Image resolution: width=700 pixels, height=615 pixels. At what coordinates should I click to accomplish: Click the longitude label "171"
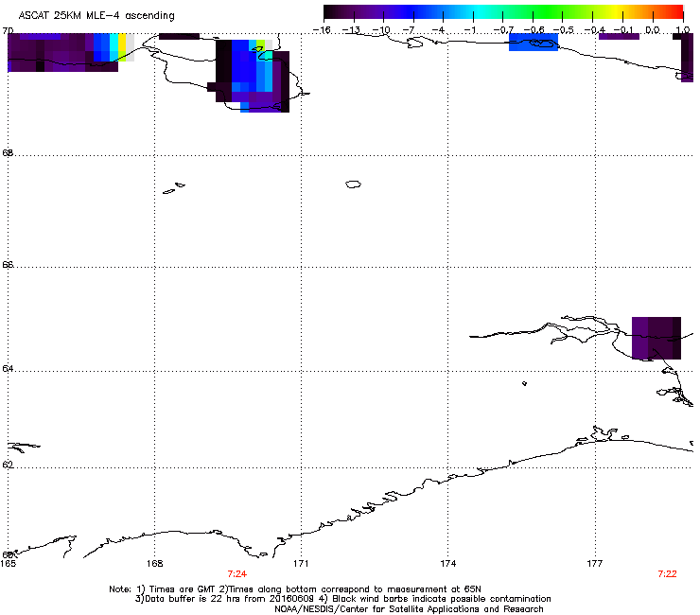pyautogui.click(x=301, y=564)
